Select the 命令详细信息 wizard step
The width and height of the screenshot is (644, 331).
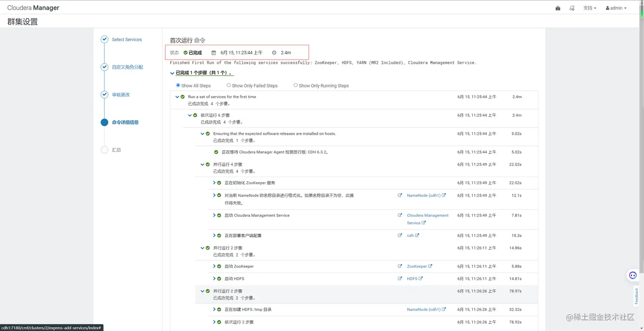(125, 122)
